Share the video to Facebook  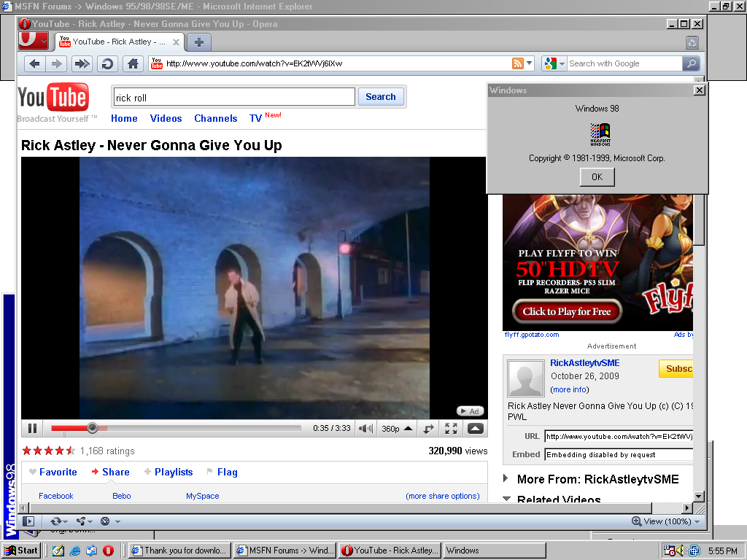[55, 496]
